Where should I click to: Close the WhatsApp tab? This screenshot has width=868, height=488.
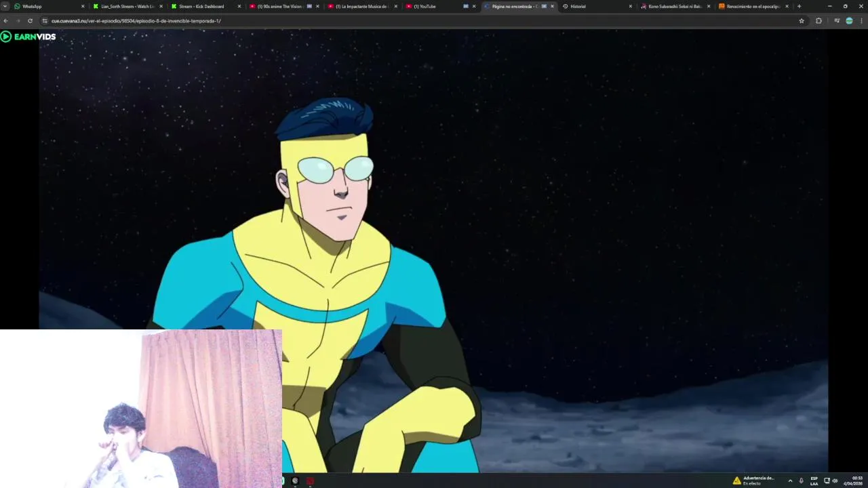pyautogui.click(x=83, y=6)
